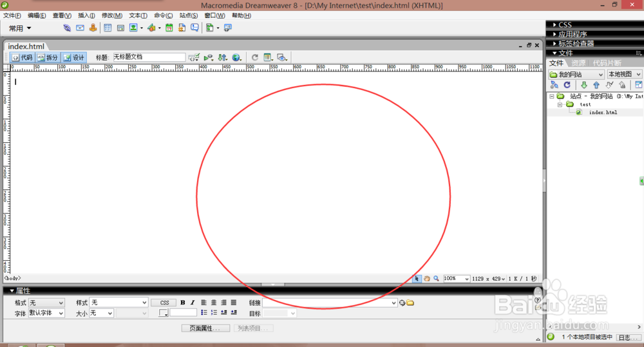Insert a Div tag
This screenshot has height=347, width=644.
click(x=120, y=28)
